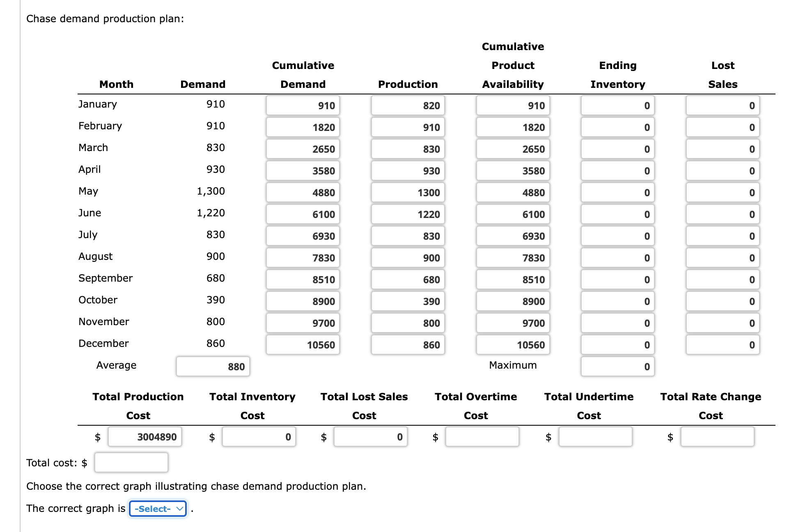
Task: Click the Total Rate Change Cost field
Action: point(717,437)
